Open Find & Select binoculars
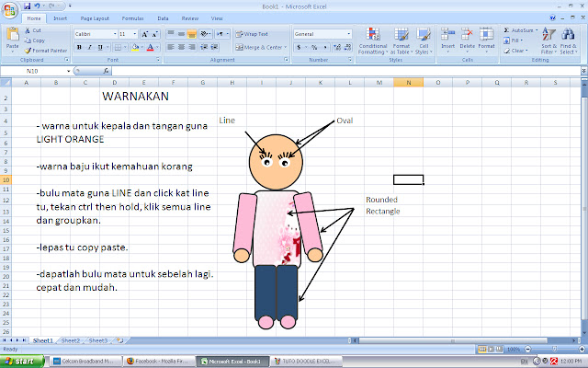 click(568, 41)
